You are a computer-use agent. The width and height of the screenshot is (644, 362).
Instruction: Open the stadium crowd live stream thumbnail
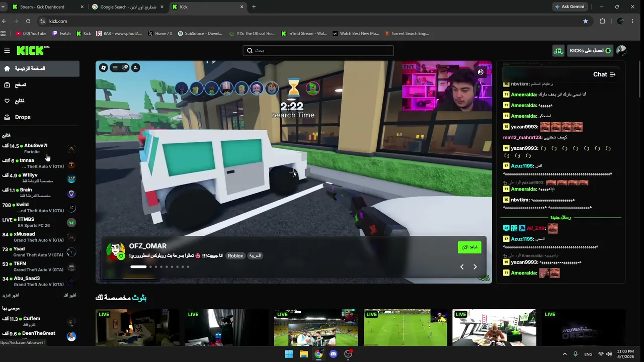[316, 327]
